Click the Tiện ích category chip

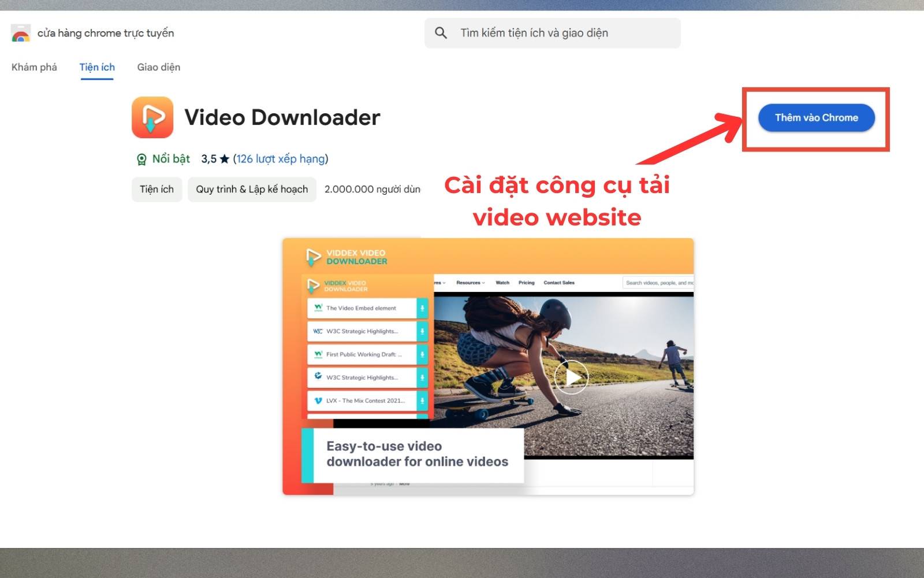157,190
